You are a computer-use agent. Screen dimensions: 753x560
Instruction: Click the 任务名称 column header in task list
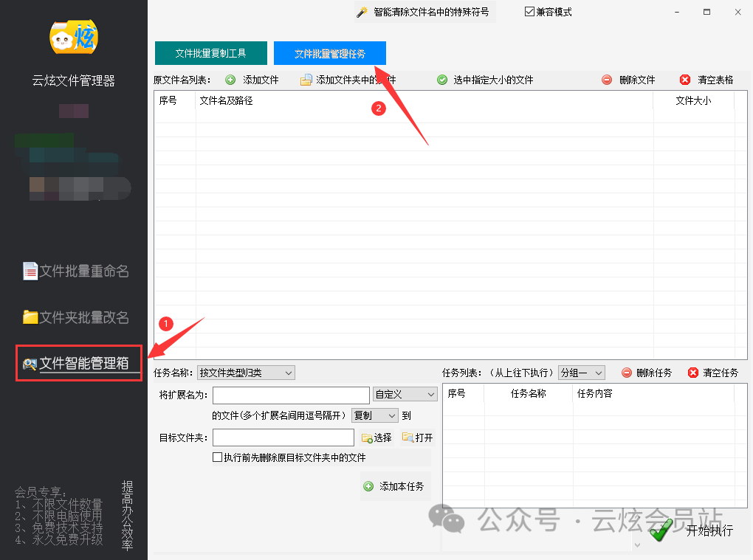[529, 394]
